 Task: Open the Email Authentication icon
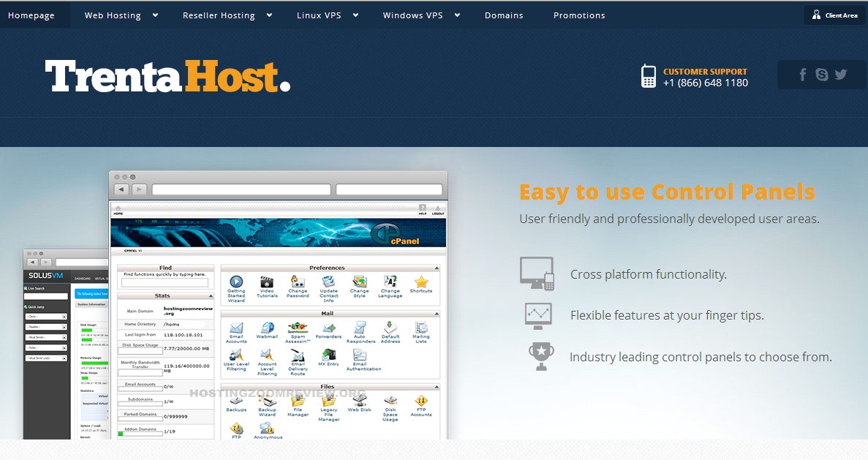[360, 355]
